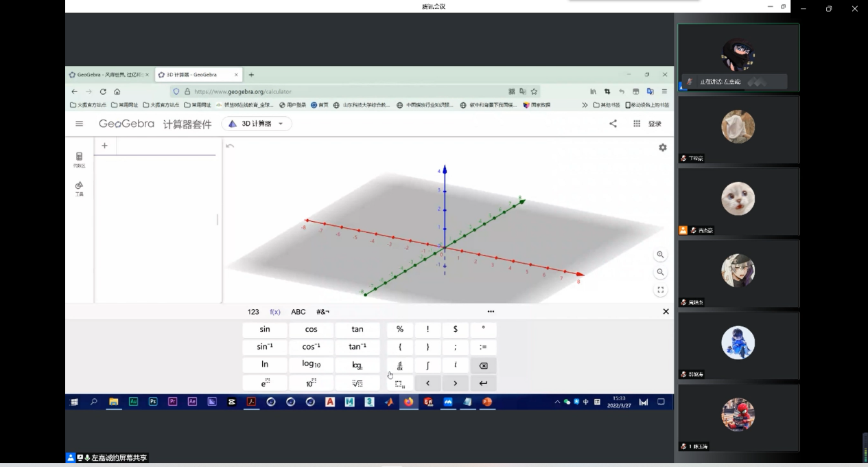Screen dimensions: 868x467
Task: Click the algebra input field next to plus
Action: pyautogui.click(x=165, y=146)
